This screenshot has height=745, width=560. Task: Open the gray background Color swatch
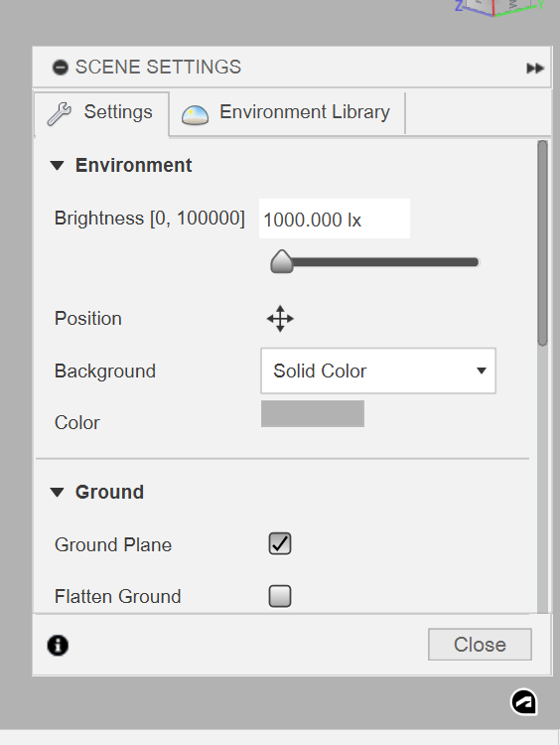pos(313,414)
